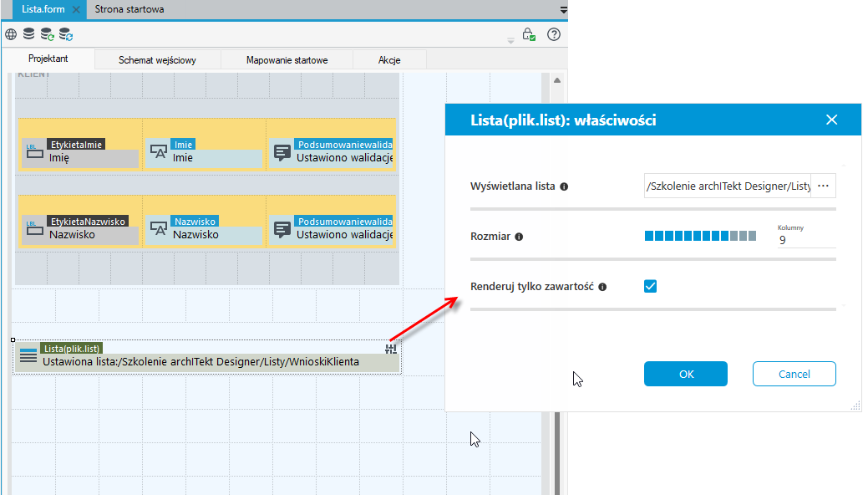Select the EtykietaNazwisko label component

click(79, 228)
